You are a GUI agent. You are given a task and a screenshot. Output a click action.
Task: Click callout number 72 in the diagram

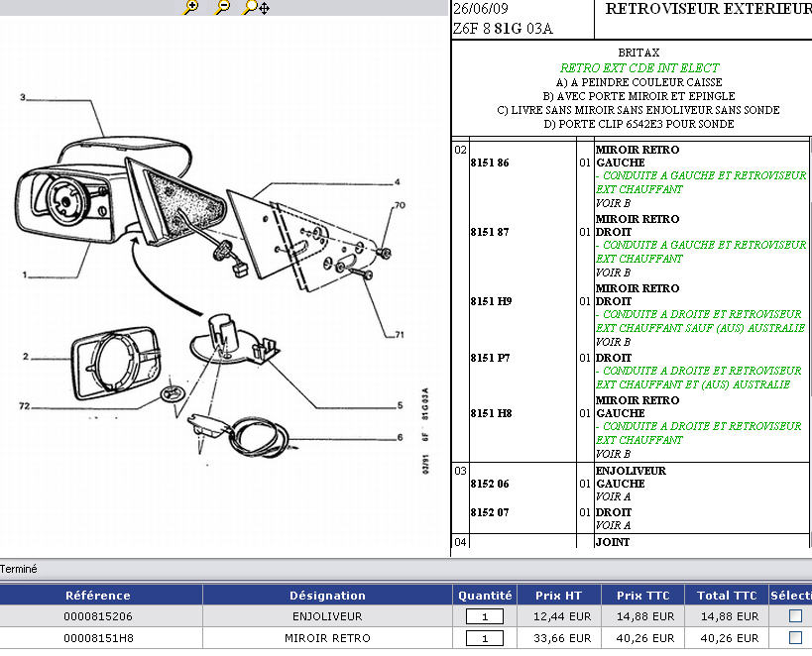coord(25,406)
